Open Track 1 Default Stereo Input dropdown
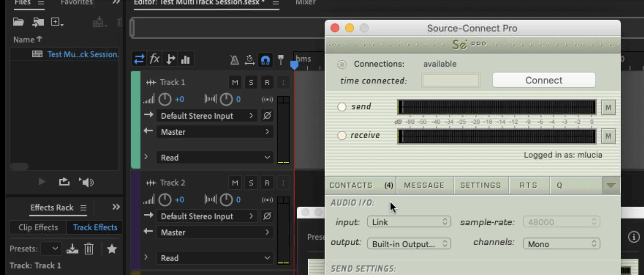Screen dimensions: 644x275 207,116
